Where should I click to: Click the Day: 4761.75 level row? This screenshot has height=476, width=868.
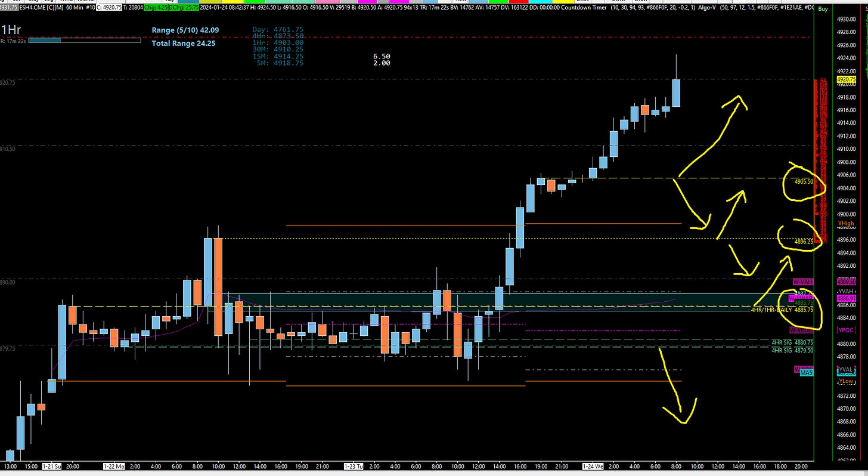click(x=278, y=29)
